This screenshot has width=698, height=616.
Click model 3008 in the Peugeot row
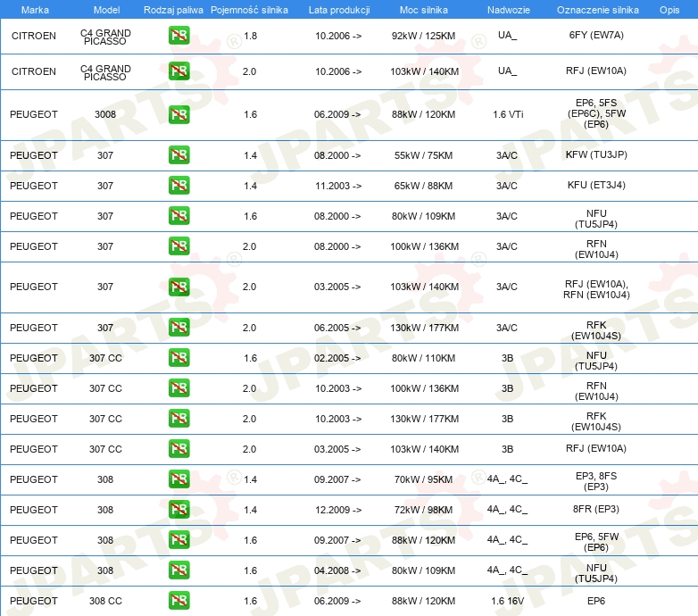[x=105, y=114]
